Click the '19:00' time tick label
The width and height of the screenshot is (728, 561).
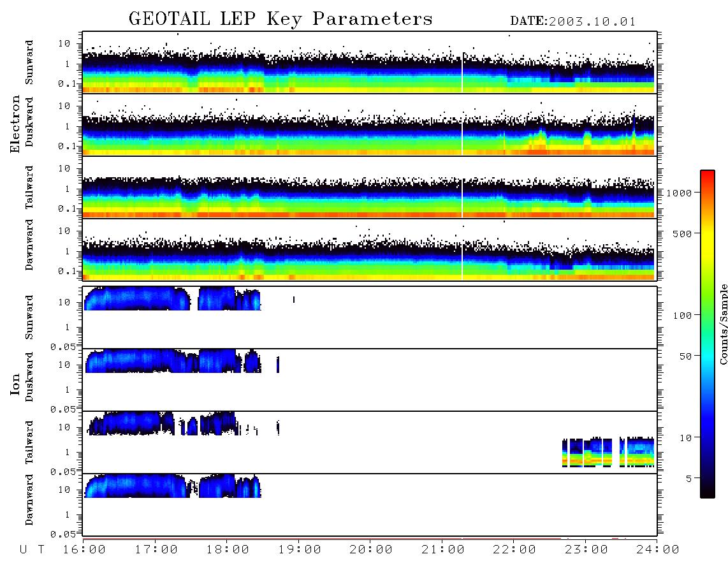coord(300,550)
